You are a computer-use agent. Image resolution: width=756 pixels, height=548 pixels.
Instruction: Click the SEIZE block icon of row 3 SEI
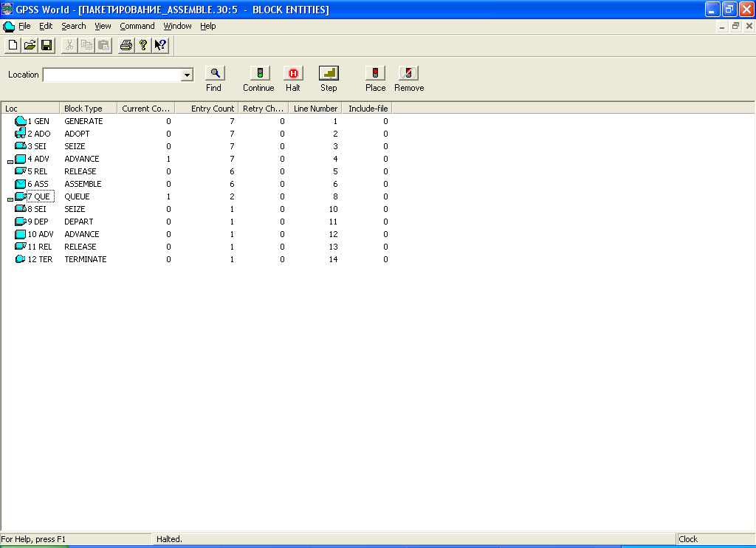[x=20, y=146]
